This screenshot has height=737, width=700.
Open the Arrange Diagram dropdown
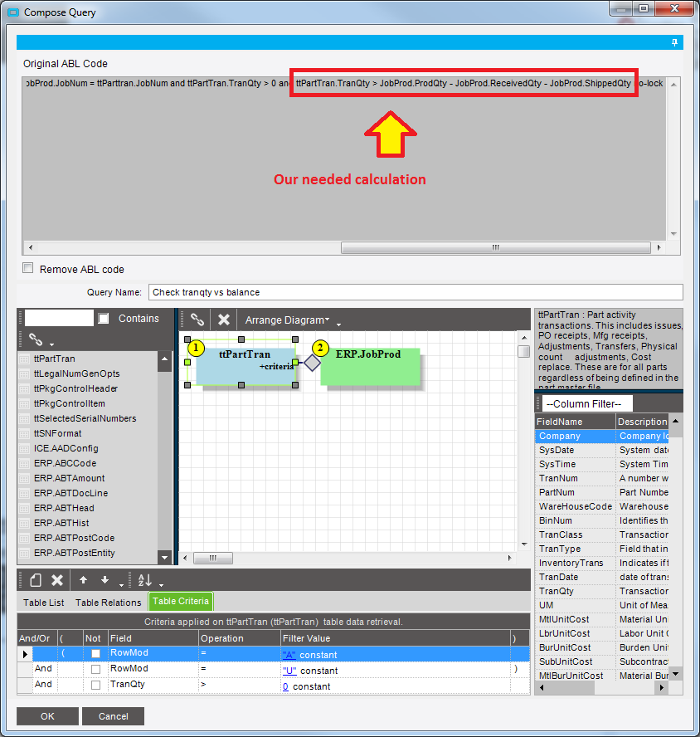287,320
